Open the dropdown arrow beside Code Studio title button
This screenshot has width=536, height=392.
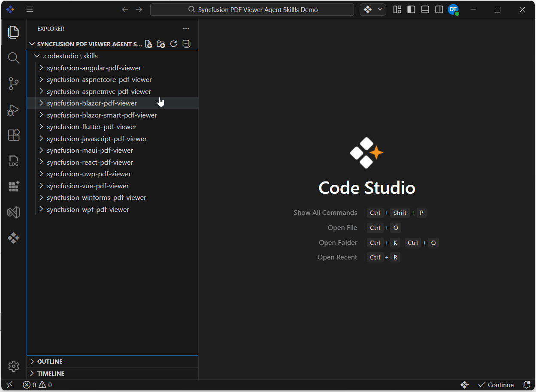380,9
